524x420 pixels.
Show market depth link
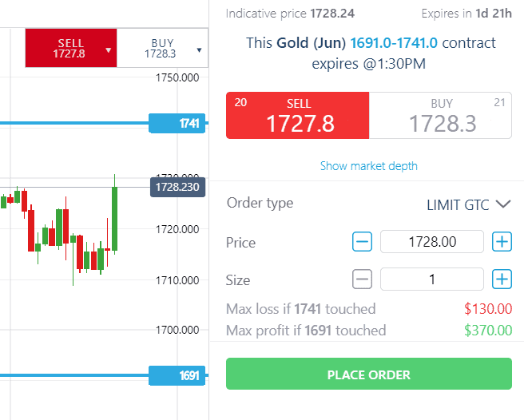[368, 166]
